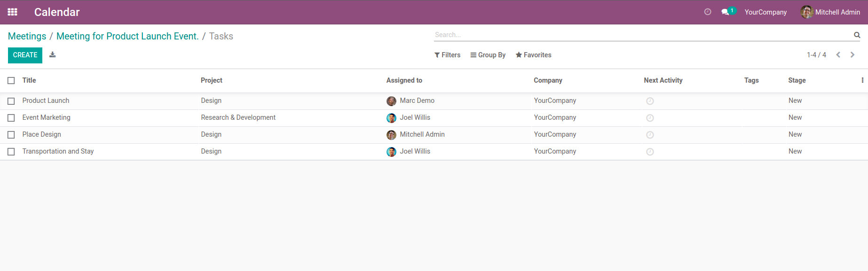Go to previous page arrow

click(838, 55)
